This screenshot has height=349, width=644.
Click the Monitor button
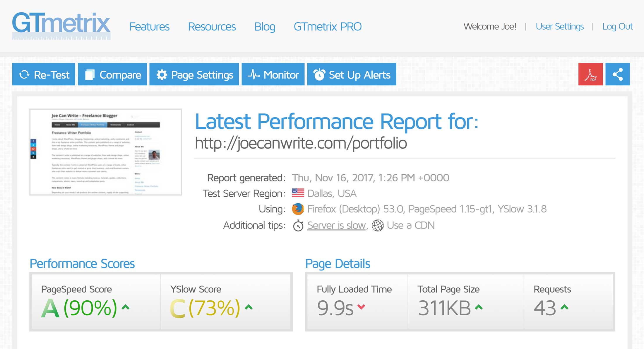pos(273,74)
